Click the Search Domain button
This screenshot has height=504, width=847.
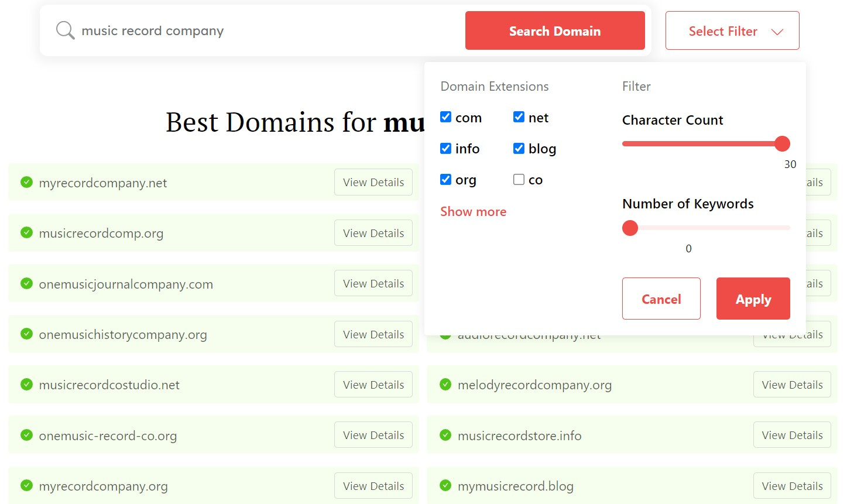[555, 30]
